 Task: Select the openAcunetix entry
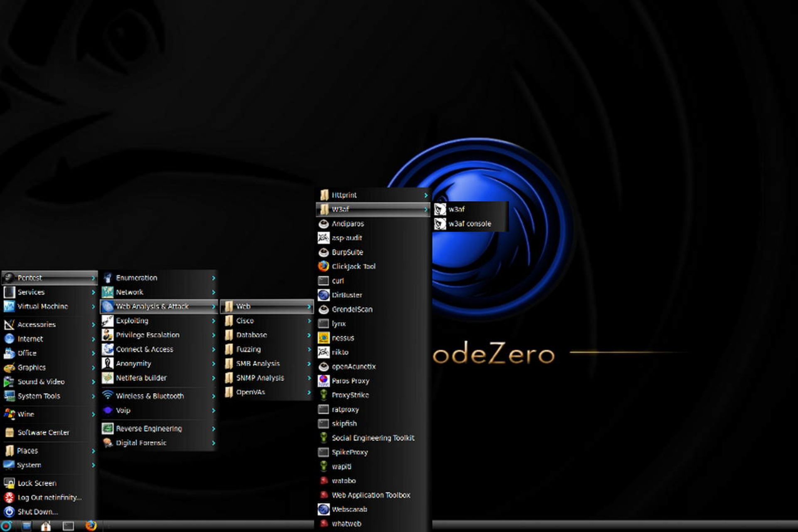[373, 367]
